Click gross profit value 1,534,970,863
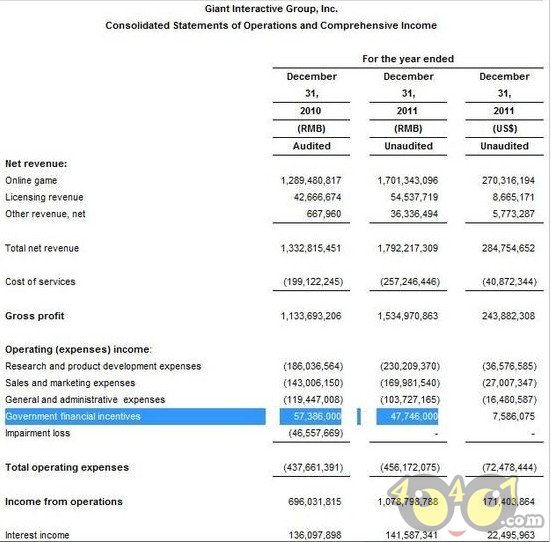 coord(408,316)
